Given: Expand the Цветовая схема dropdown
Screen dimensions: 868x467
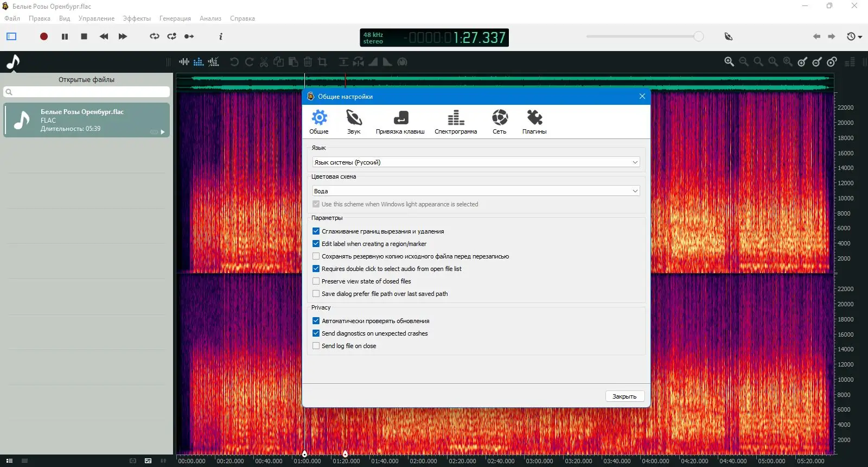Looking at the screenshot, I should point(476,191).
